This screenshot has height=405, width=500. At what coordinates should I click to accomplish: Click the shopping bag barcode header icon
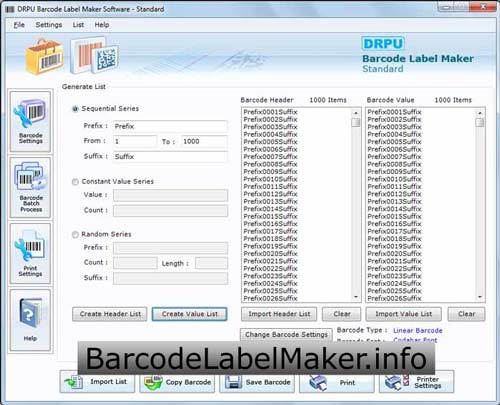pyautogui.click(x=44, y=57)
